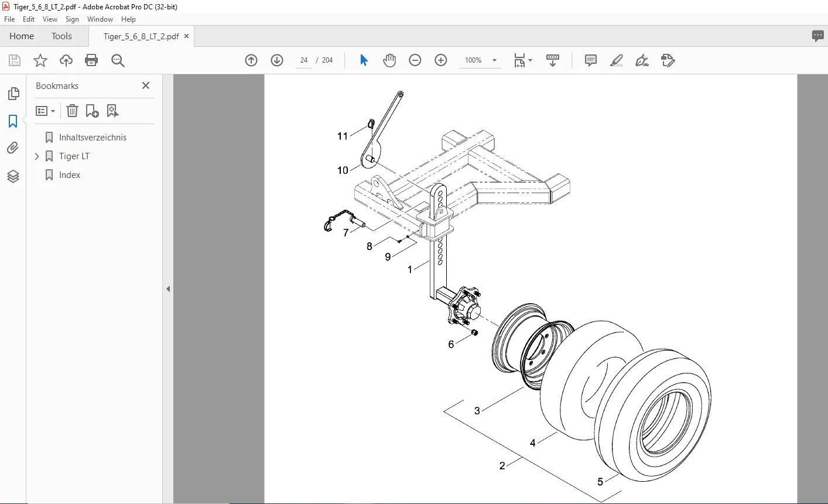This screenshot has height=504, width=828.
Task: Expand the Tiger LT bookmark
Action: click(x=37, y=156)
